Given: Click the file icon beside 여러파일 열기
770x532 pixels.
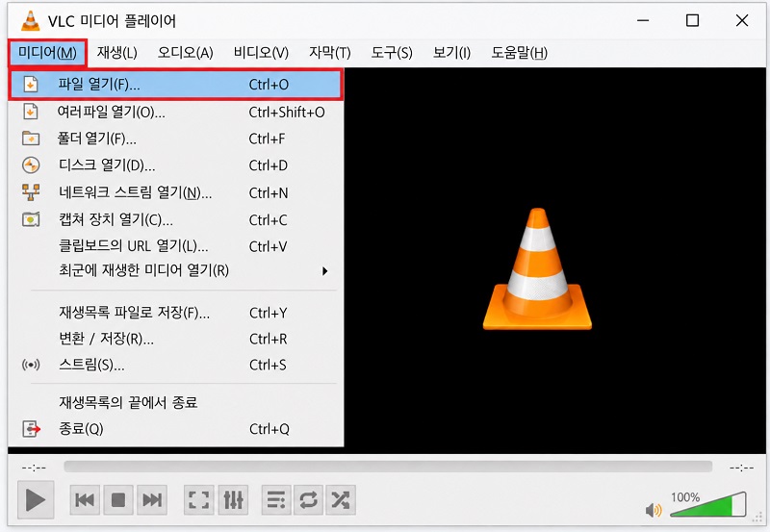Looking at the screenshot, I should coord(31,112).
